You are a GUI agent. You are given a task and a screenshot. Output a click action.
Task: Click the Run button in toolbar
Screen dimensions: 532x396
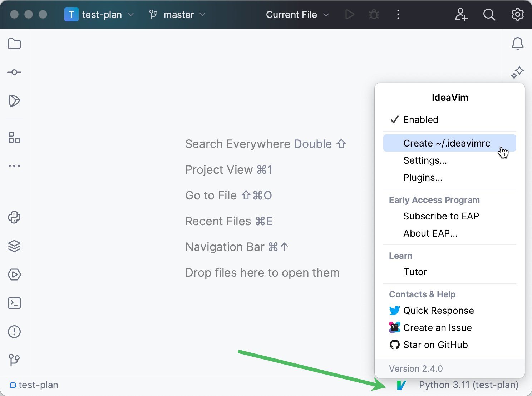[x=350, y=14]
